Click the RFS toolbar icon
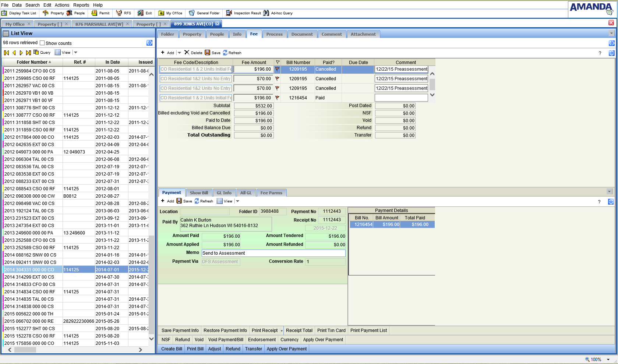 pyautogui.click(x=119, y=13)
